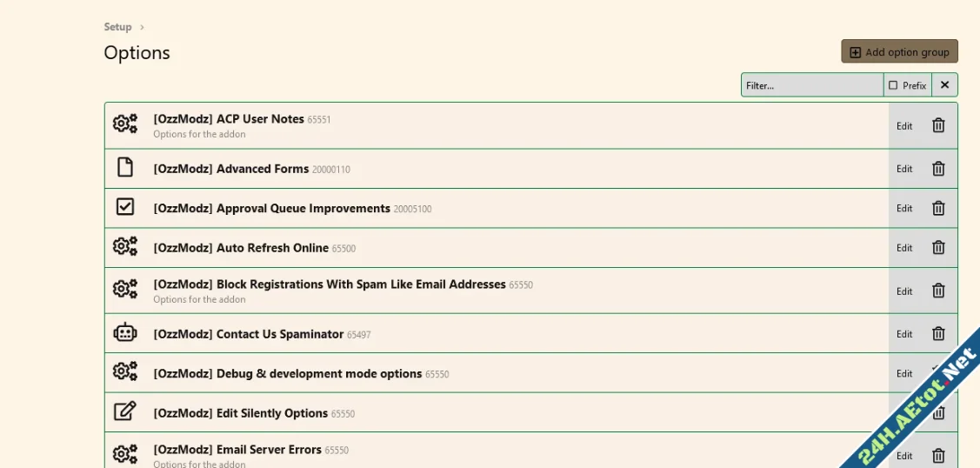Open Debug & development mode options
The height and width of the screenshot is (468, 980).
pyautogui.click(x=287, y=374)
